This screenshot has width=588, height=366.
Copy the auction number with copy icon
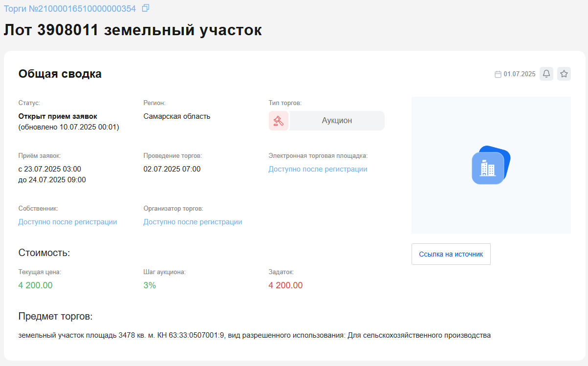(145, 8)
